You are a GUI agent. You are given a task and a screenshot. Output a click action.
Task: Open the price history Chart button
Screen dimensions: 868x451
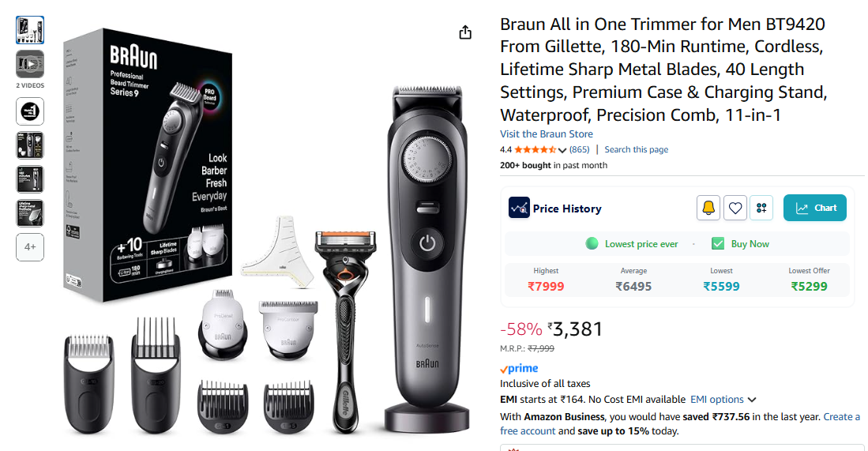click(x=814, y=208)
